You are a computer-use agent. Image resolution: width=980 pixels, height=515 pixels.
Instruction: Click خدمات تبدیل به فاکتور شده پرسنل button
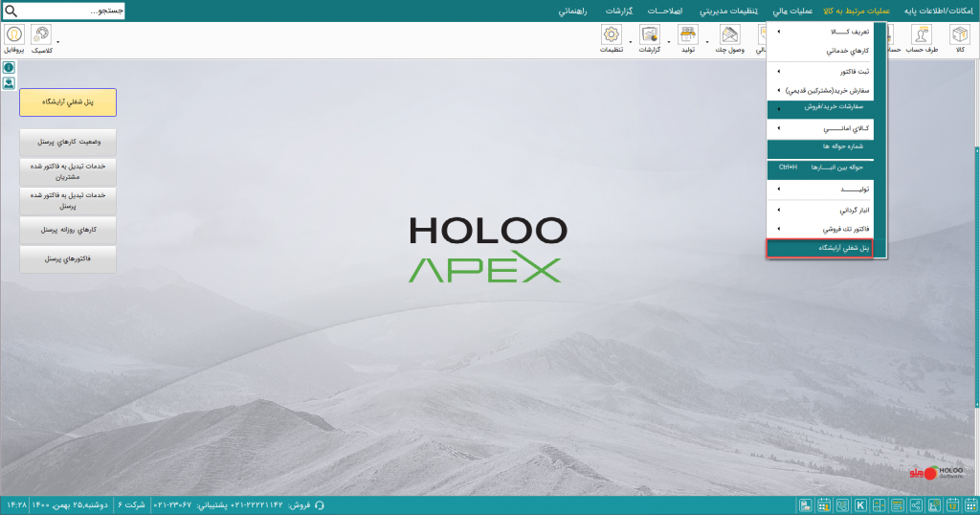click(68, 201)
